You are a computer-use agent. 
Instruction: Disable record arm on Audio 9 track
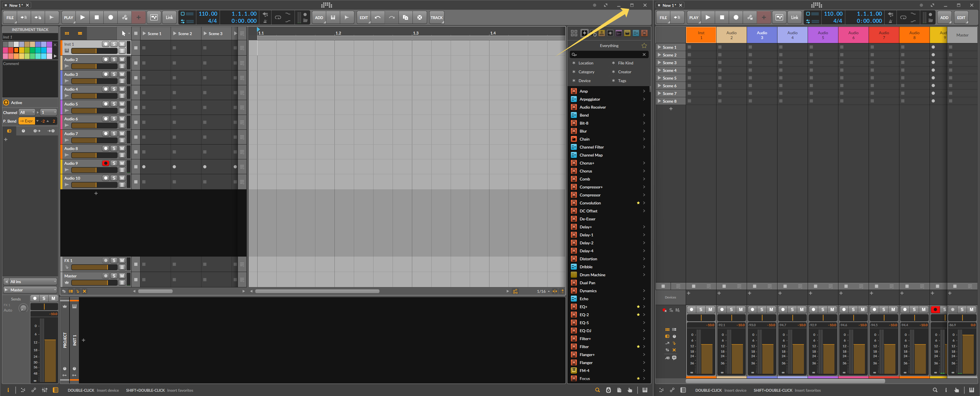point(105,163)
